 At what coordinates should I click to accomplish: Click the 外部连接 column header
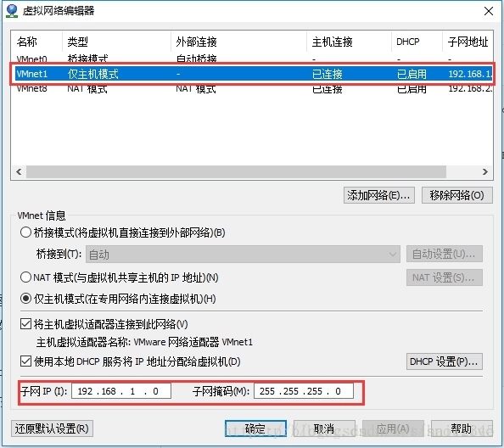pos(238,42)
